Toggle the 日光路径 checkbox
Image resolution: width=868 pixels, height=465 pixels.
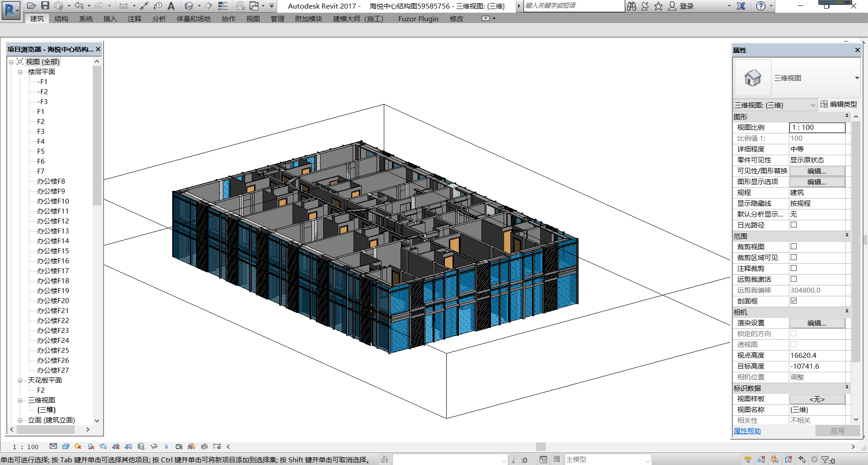pos(793,225)
